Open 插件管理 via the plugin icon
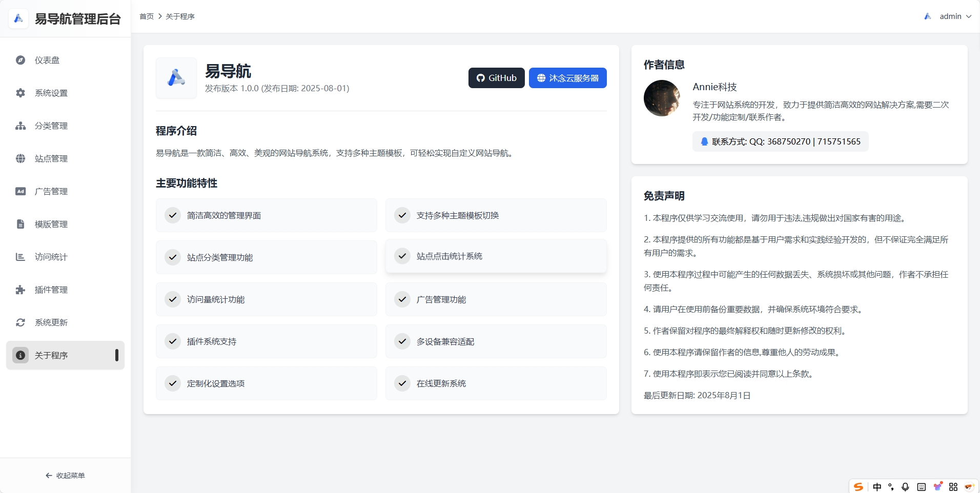980x493 pixels. coord(20,290)
